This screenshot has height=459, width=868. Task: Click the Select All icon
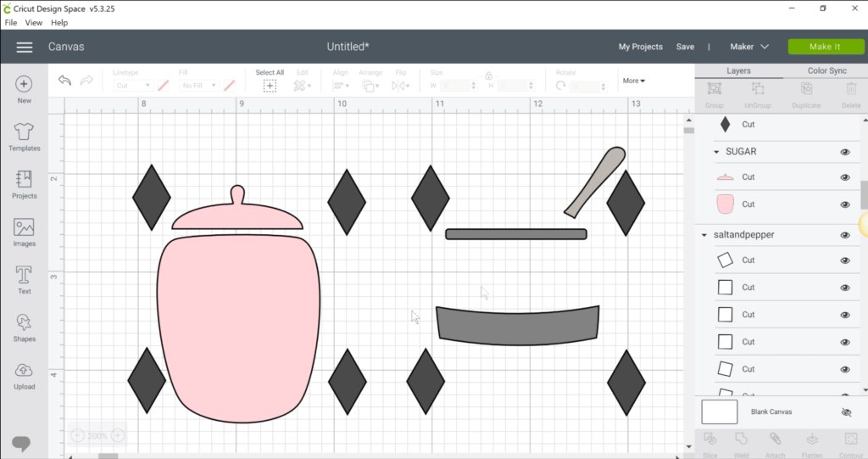click(270, 86)
